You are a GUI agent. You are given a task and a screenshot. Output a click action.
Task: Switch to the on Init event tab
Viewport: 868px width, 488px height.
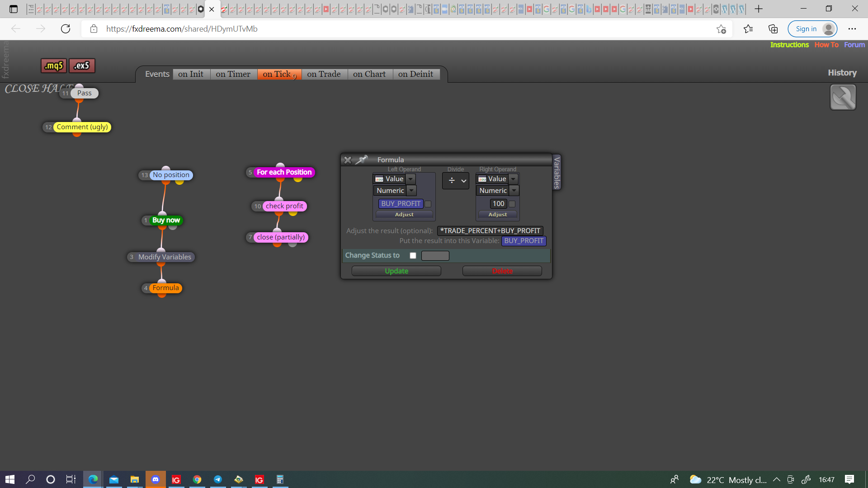(x=191, y=74)
